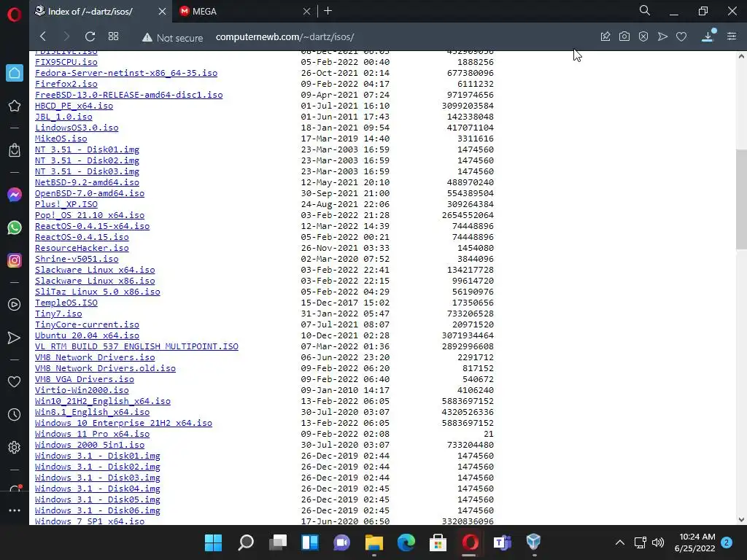Open clock showing 10:24 AM 6/25/2022
The height and width of the screenshot is (560, 747).
pos(694,542)
